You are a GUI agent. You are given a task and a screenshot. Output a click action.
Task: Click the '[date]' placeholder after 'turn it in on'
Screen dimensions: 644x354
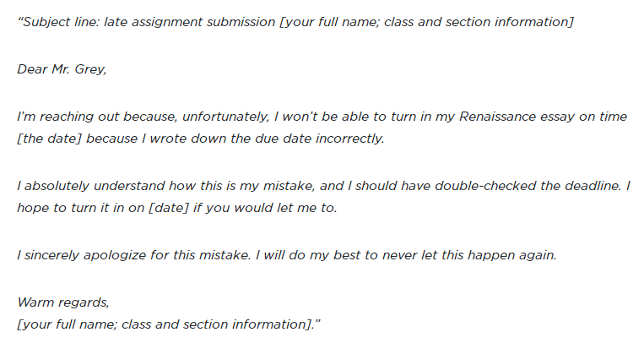click(x=169, y=208)
